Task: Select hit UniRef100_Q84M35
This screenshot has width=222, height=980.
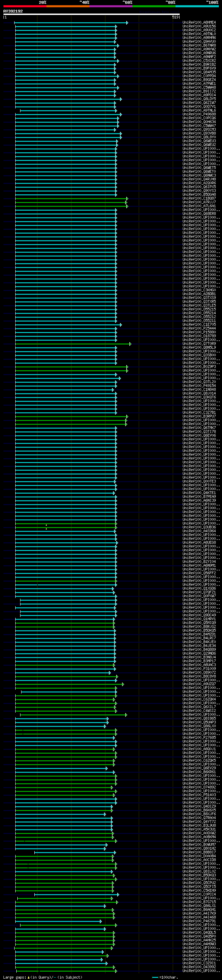Action: pyautogui.click(x=199, y=72)
